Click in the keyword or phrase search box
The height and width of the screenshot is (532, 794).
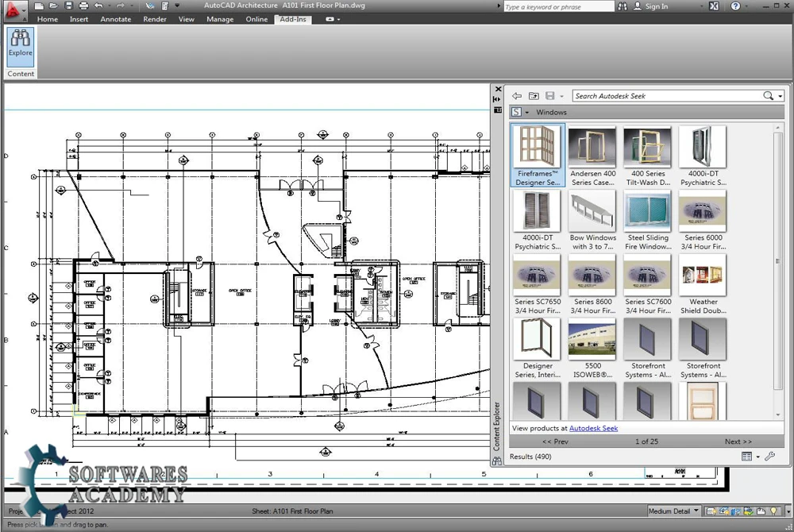(558, 6)
